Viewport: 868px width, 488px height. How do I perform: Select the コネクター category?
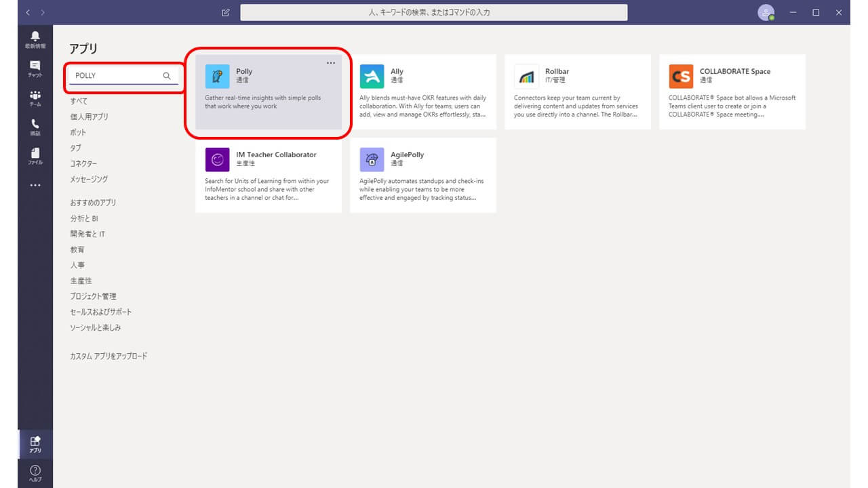point(83,163)
